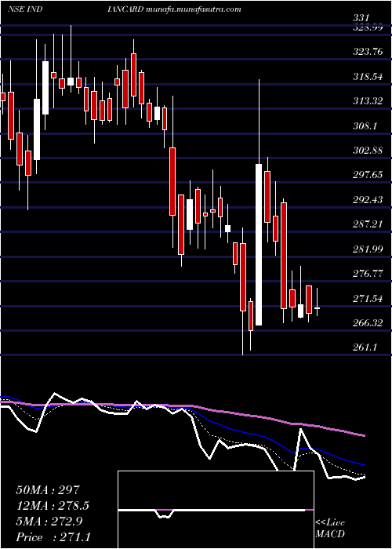
Task: Click the 12MA : 278.5 reading
Action: pos(53,506)
